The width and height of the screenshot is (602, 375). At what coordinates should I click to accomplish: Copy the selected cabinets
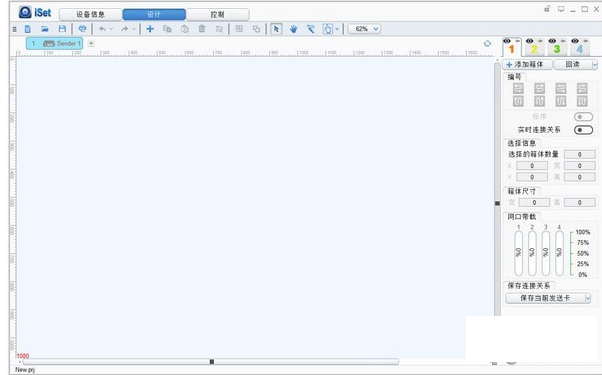[x=167, y=29]
